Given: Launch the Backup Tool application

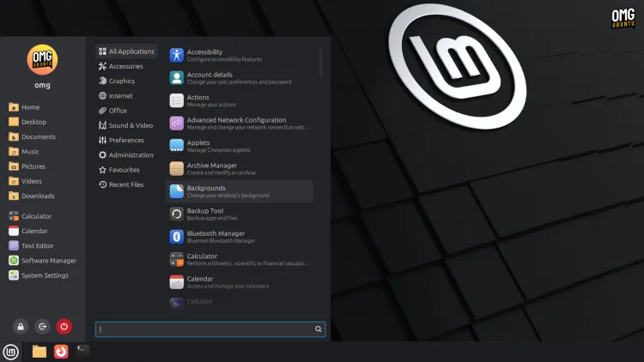Looking at the screenshot, I should click(x=240, y=214).
